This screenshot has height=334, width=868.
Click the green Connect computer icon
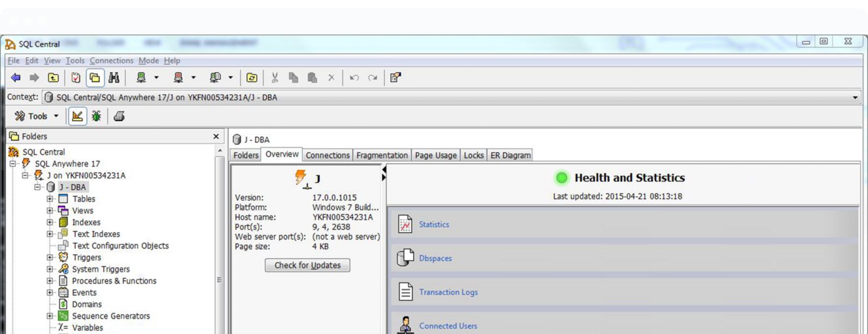pos(142,78)
